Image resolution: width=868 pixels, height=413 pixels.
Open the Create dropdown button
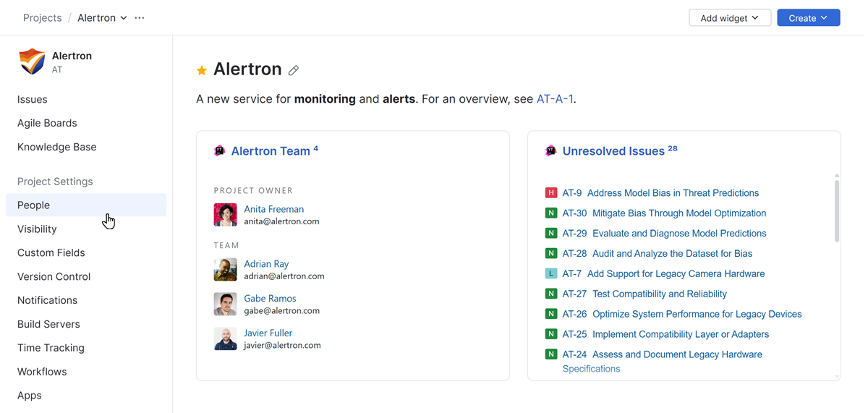click(x=808, y=18)
